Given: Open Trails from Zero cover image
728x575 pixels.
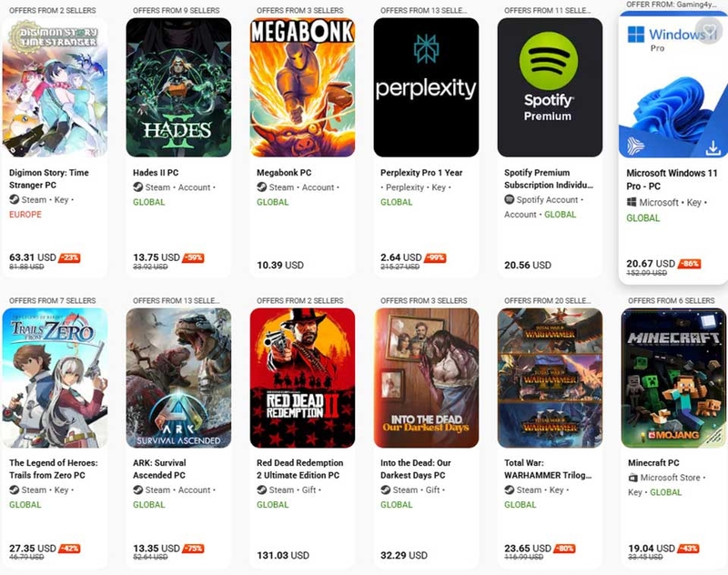Looking at the screenshot, I should (55, 378).
